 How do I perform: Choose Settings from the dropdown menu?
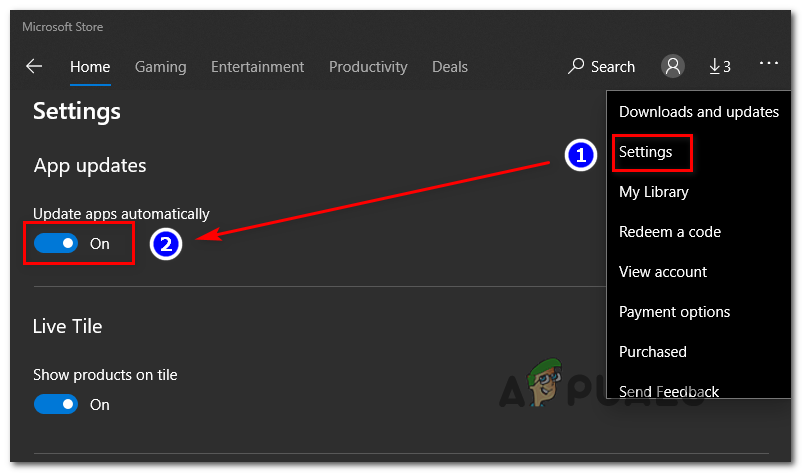click(x=646, y=152)
